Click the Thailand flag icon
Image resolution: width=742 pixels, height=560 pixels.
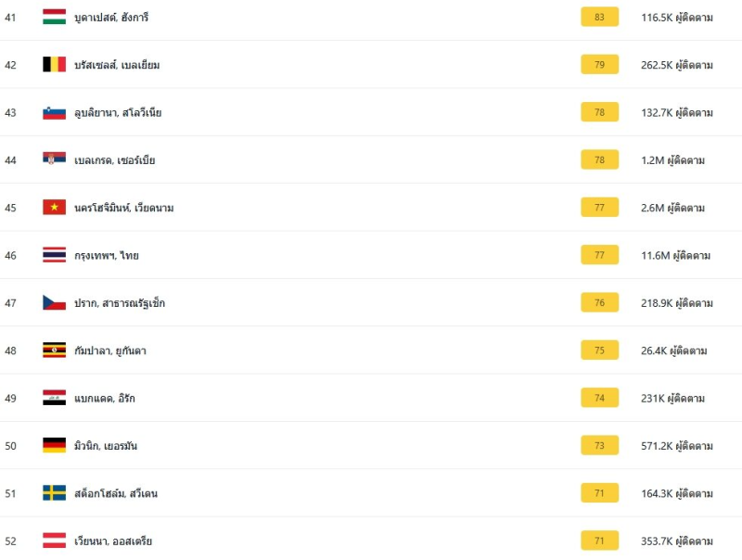54,255
